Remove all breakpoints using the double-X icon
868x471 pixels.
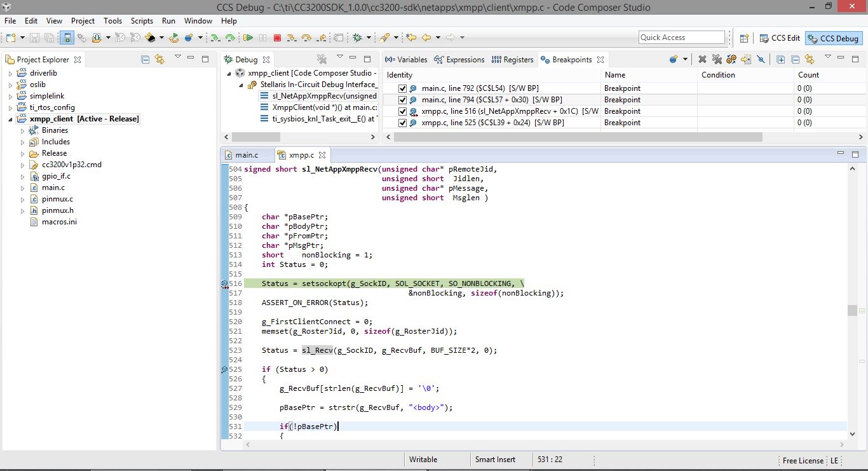coord(717,60)
